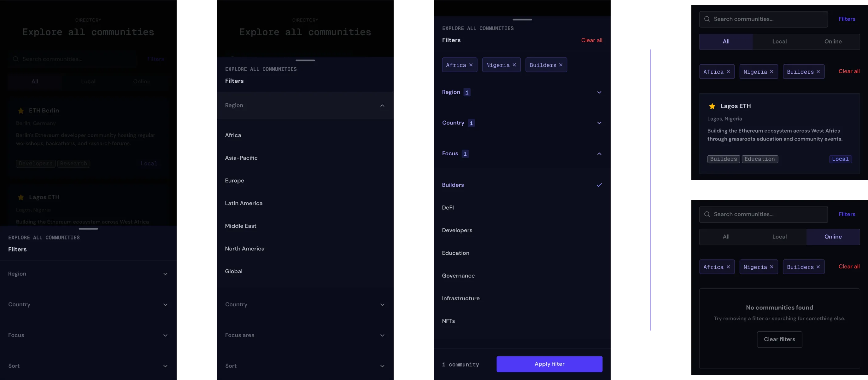Image resolution: width=868 pixels, height=380 pixels.
Task: Click the Local badge on the Lagos ETH card
Action: pos(840,159)
